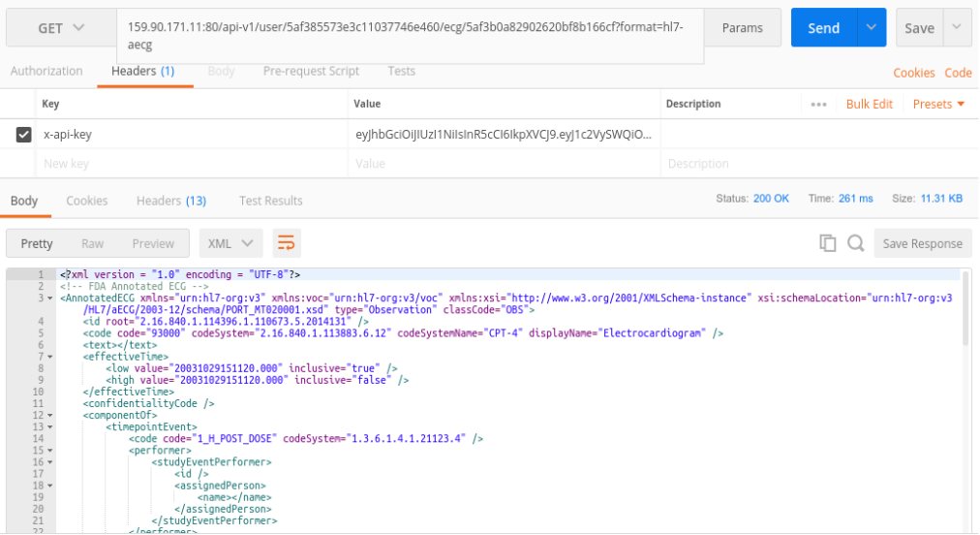This screenshot has height=535, width=980.
Task: Click the xml version declaration line
Action: pos(180,274)
